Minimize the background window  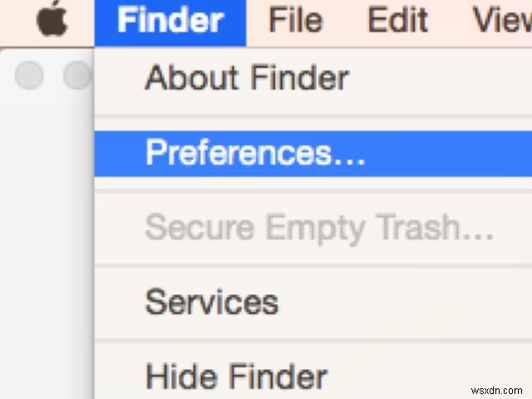(77, 76)
